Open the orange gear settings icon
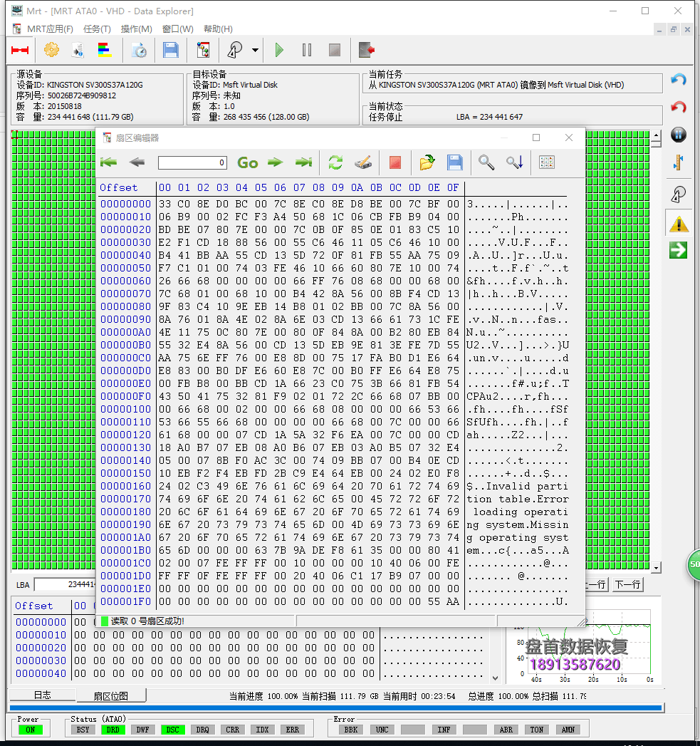Viewport: 700px width, 746px height. coord(51,49)
